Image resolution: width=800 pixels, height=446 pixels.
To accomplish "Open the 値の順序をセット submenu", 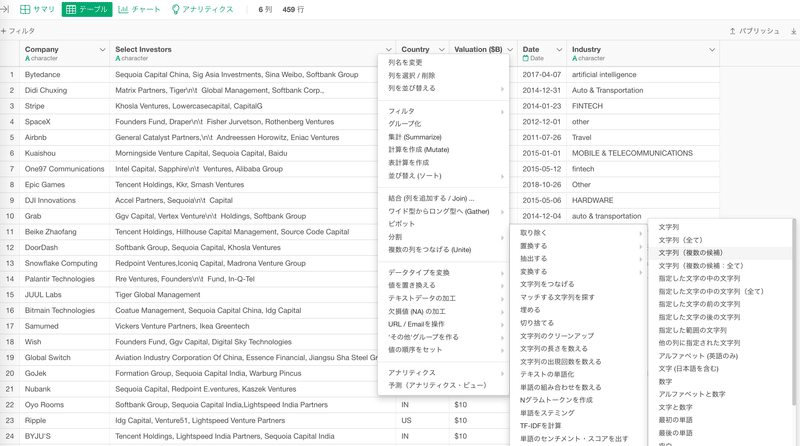I will tap(443, 350).
